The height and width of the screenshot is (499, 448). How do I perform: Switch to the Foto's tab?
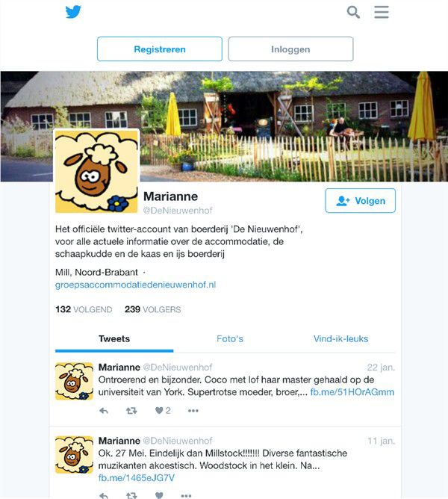[x=230, y=339]
